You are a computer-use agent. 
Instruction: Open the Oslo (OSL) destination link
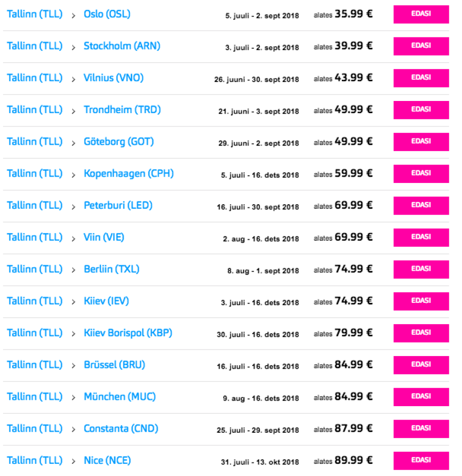(107, 14)
